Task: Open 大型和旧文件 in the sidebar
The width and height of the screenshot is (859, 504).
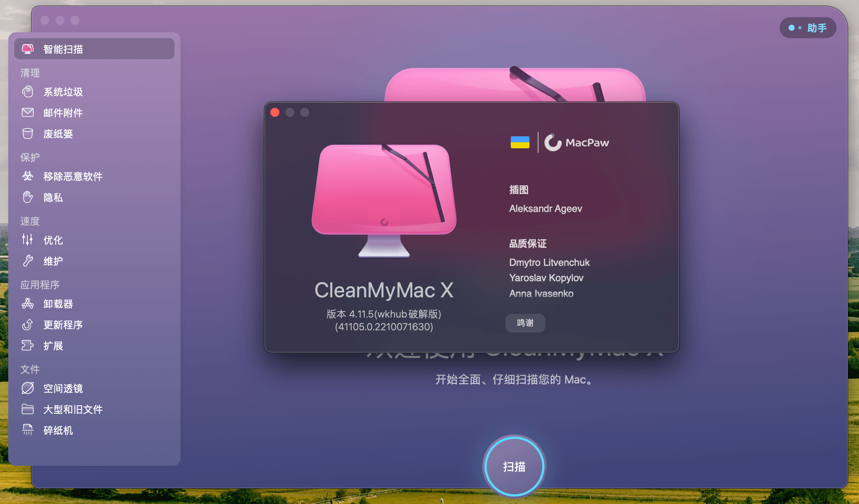Action: pyautogui.click(x=94, y=409)
